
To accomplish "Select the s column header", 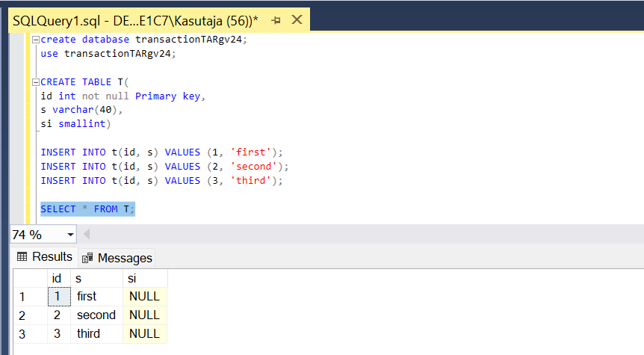I will pyautogui.click(x=96, y=278).
